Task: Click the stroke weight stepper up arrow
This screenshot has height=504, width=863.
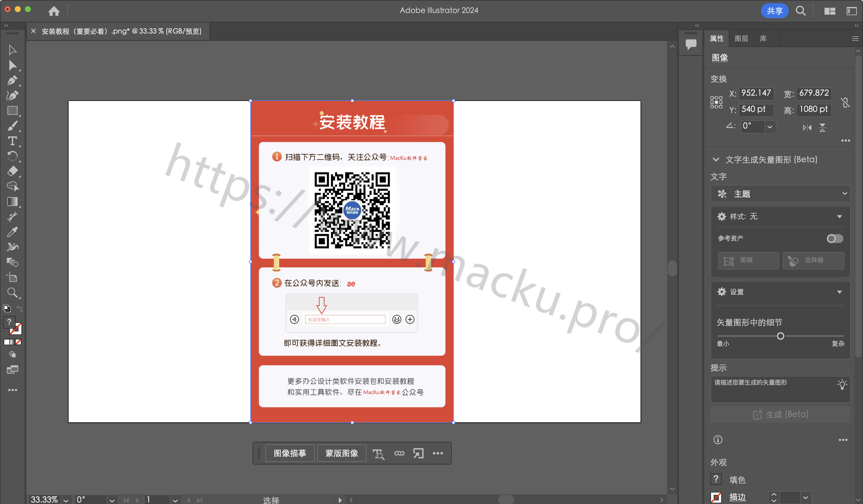Action: (774, 494)
